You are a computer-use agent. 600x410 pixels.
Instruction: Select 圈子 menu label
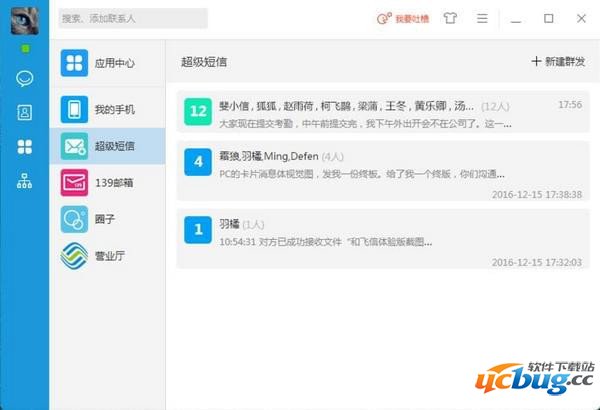pyautogui.click(x=104, y=219)
